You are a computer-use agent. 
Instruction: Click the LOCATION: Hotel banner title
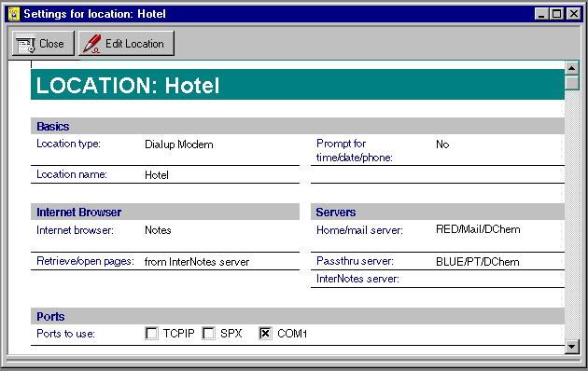(x=128, y=86)
